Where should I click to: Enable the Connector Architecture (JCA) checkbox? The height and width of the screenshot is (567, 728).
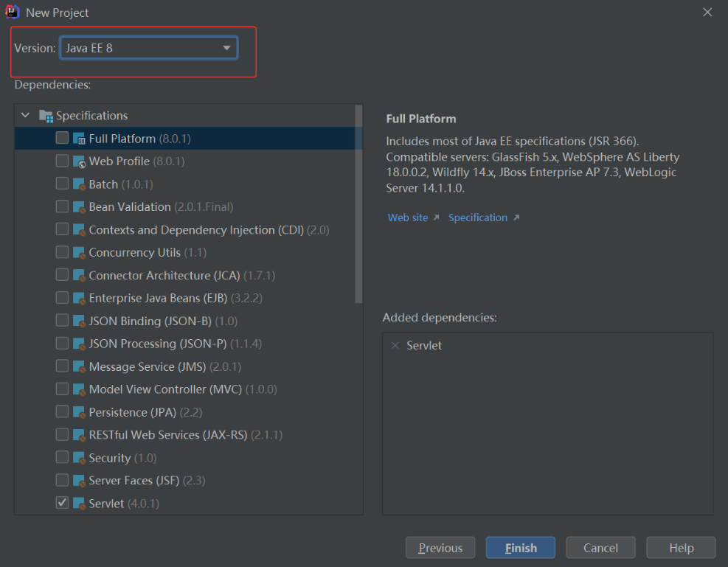(x=62, y=274)
